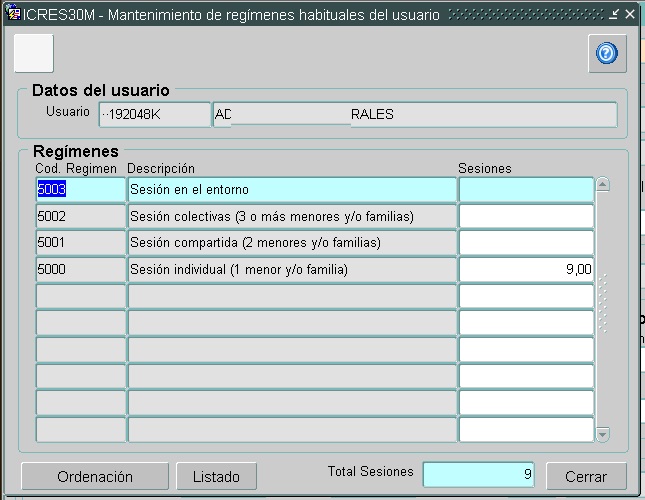Select the 'Sesión individual' description row
The width and height of the screenshot is (645, 500).
pyautogui.click(x=291, y=270)
